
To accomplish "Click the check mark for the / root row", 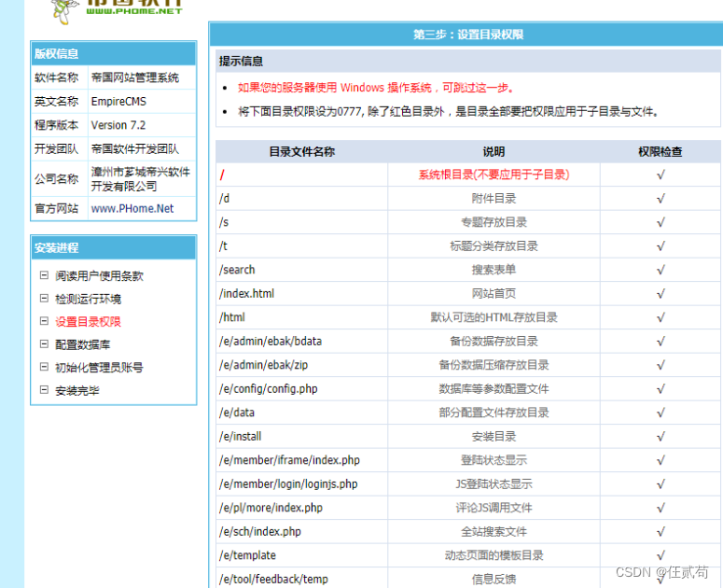I will click(660, 175).
